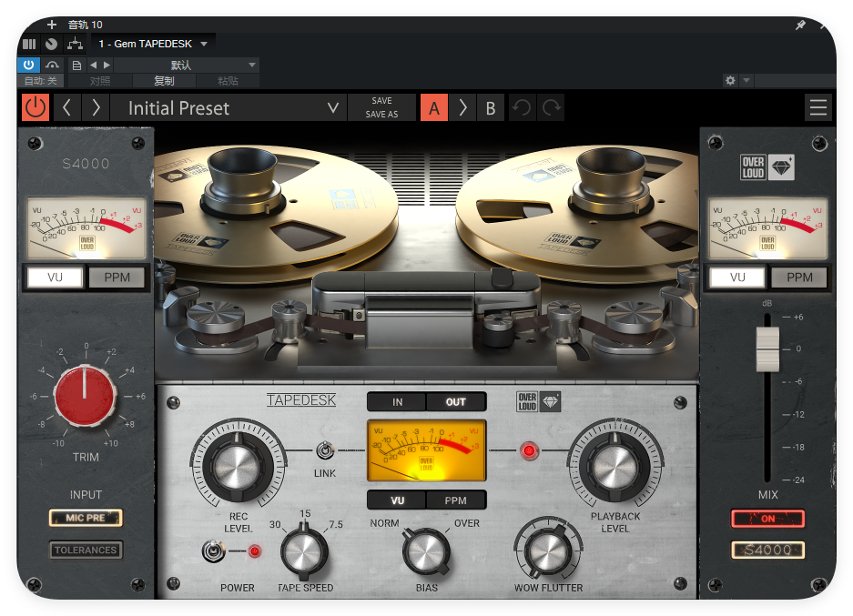
Task: Click the PLAYBACK LEVEL knob
Action: click(x=614, y=466)
